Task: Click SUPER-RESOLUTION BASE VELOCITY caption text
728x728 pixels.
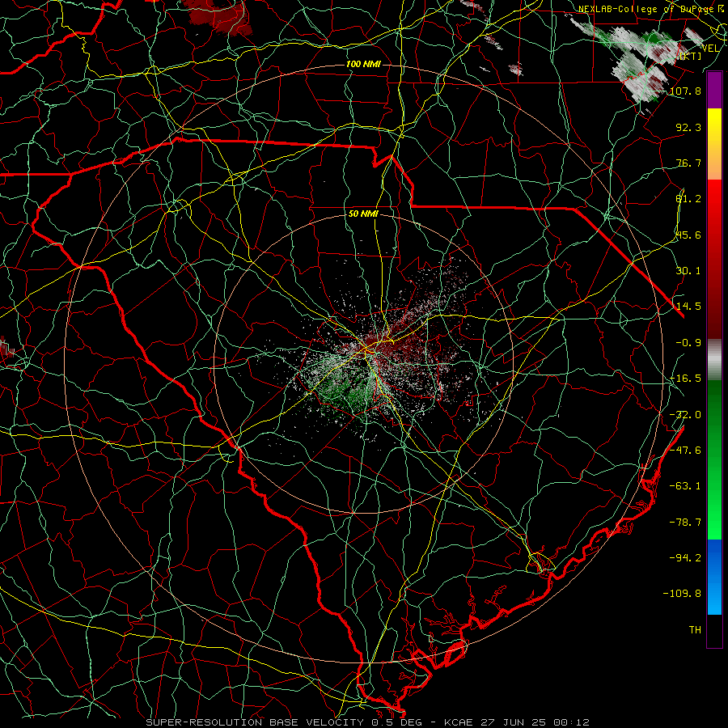Action: click(255, 722)
